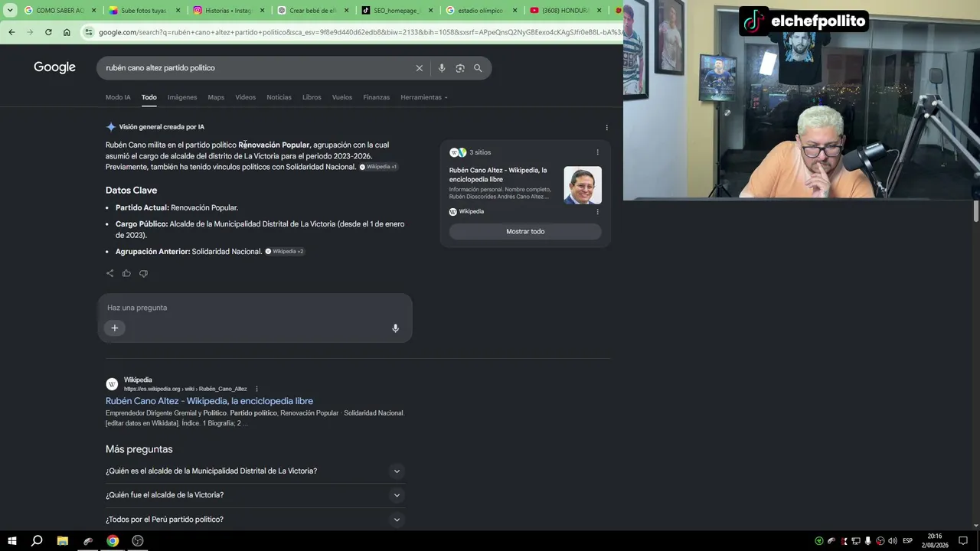Switch to the Finanzas results tab
The image size is (980, 551).
coord(377,97)
